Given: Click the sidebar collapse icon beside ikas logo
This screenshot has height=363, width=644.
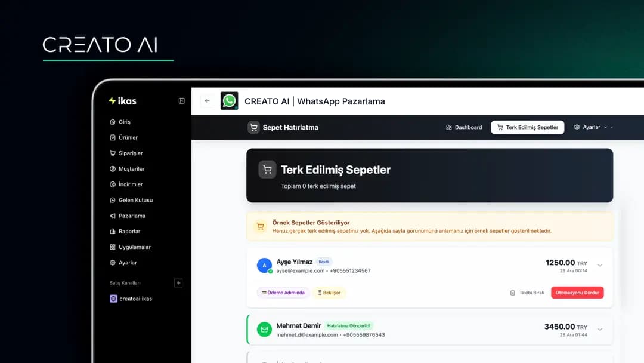Looking at the screenshot, I should (182, 101).
